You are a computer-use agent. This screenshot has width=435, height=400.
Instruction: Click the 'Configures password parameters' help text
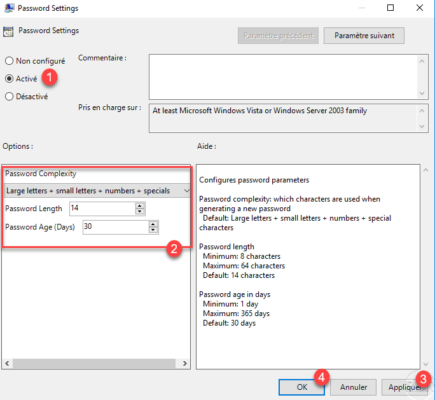(254, 180)
